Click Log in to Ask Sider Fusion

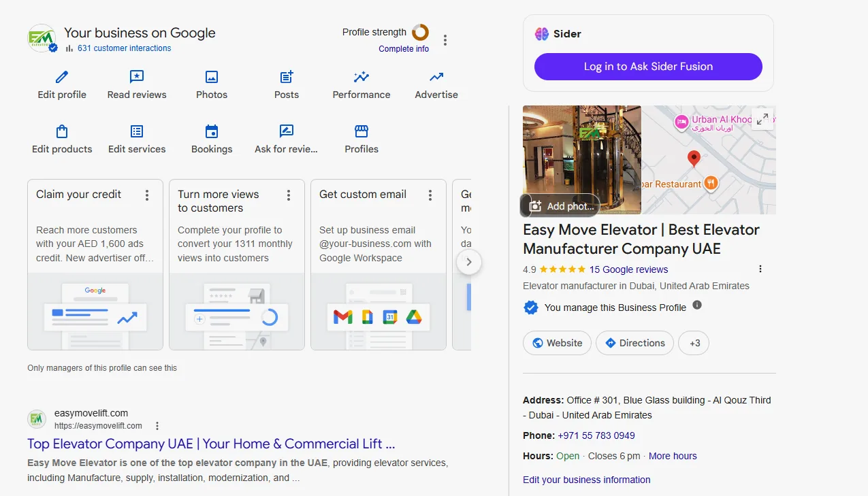(x=648, y=67)
